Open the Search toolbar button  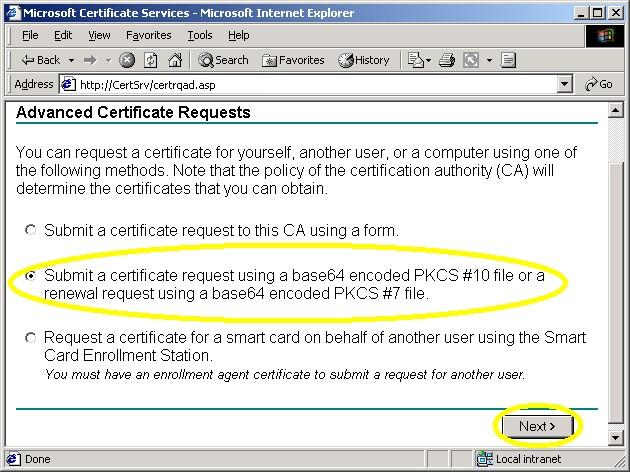(223, 60)
